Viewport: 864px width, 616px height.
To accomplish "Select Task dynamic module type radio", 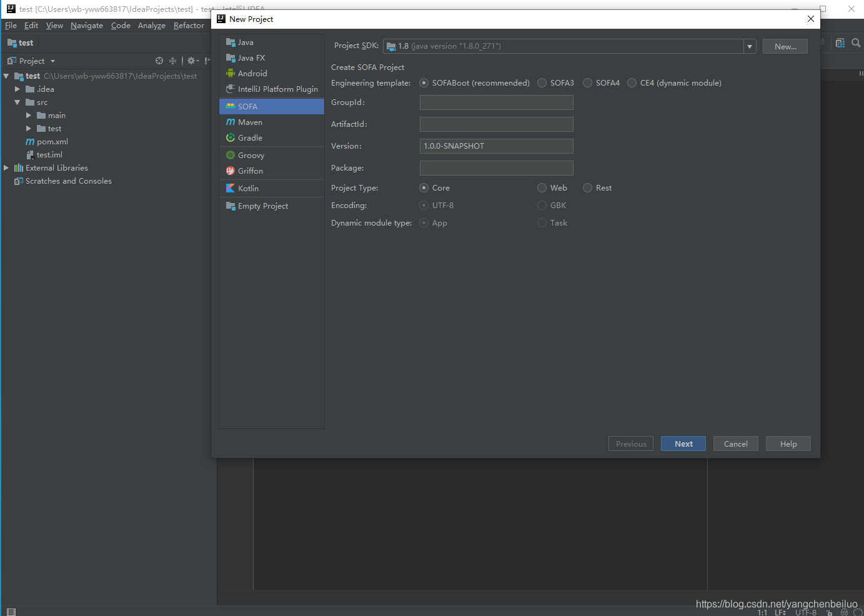I will coord(542,223).
